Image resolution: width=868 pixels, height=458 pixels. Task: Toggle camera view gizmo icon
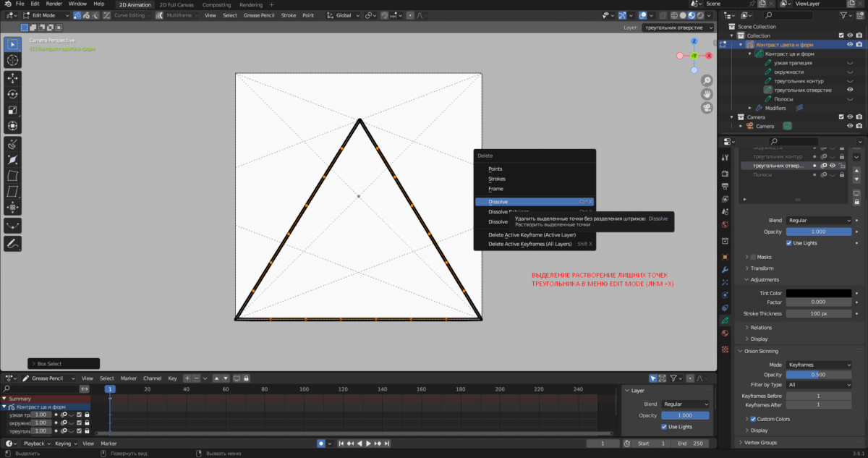pyautogui.click(x=705, y=108)
